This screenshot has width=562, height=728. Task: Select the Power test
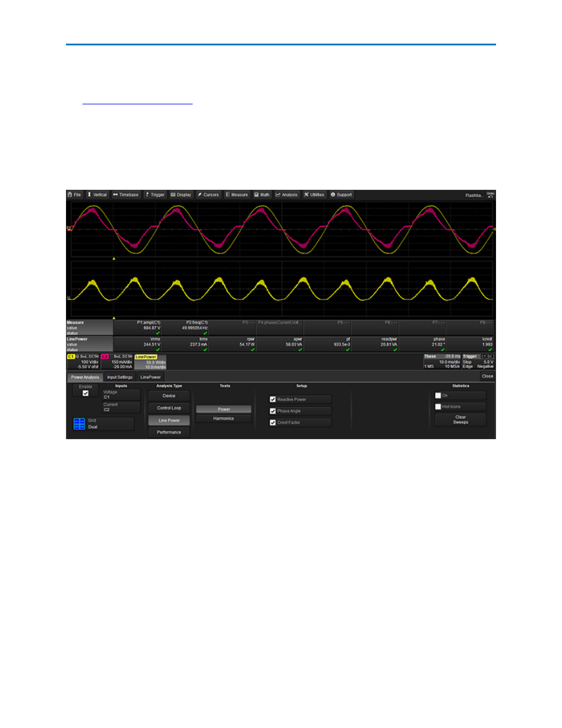click(x=224, y=409)
